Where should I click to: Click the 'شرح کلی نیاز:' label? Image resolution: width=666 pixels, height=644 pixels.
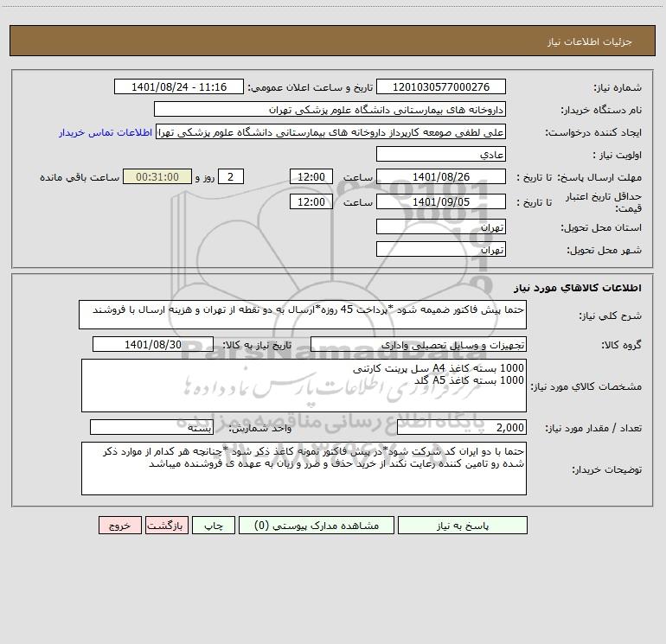click(x=611, y=316)
